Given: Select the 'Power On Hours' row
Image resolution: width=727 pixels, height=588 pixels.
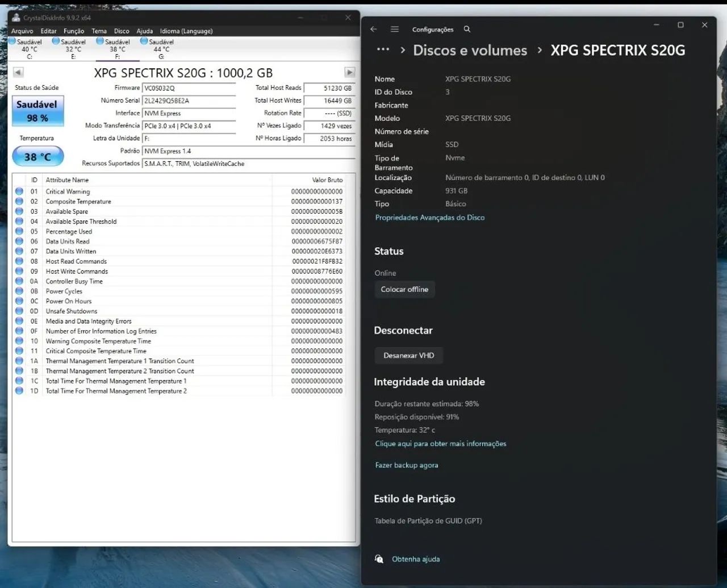Looking at the screenshot, I should [x=179, y=301].
